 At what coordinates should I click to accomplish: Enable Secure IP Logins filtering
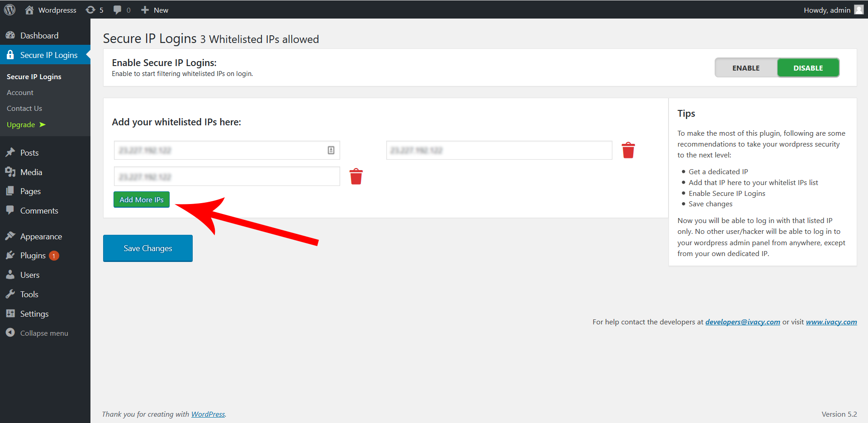pyautogui.click(x=745, y=67)
